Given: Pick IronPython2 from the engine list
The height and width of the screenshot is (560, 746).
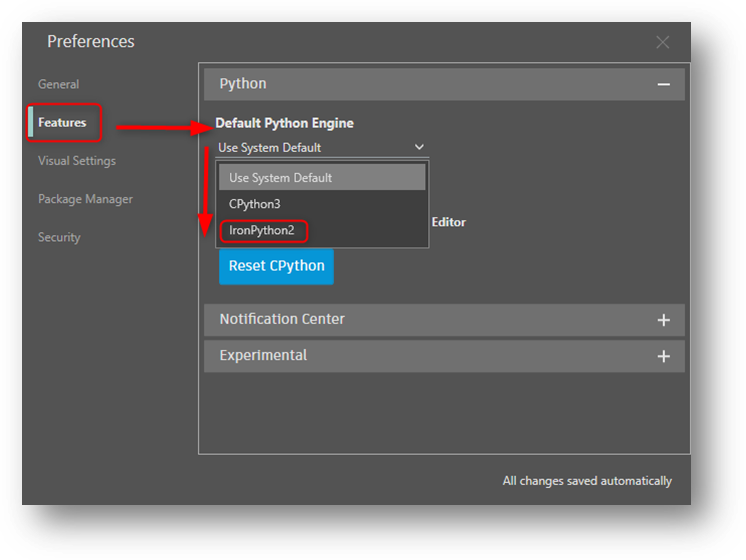Looking at the screenshot, I should [262, 231].
